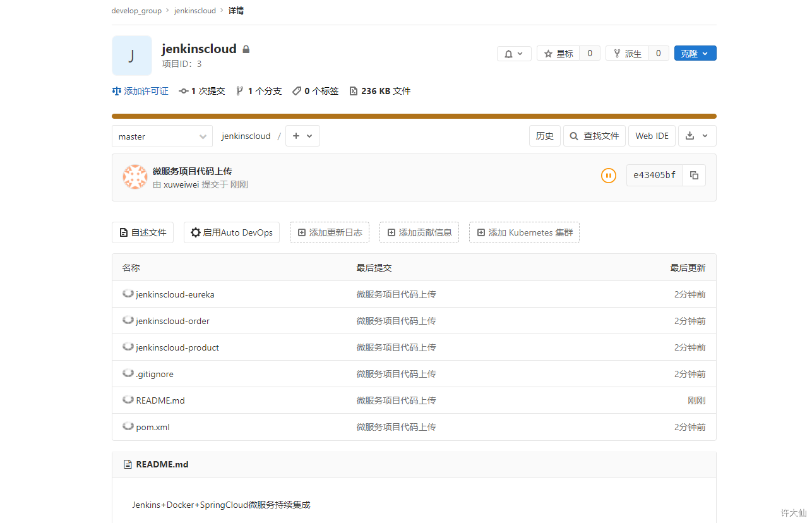
Task: Click the J project avatar
Action: pos(132,56)
